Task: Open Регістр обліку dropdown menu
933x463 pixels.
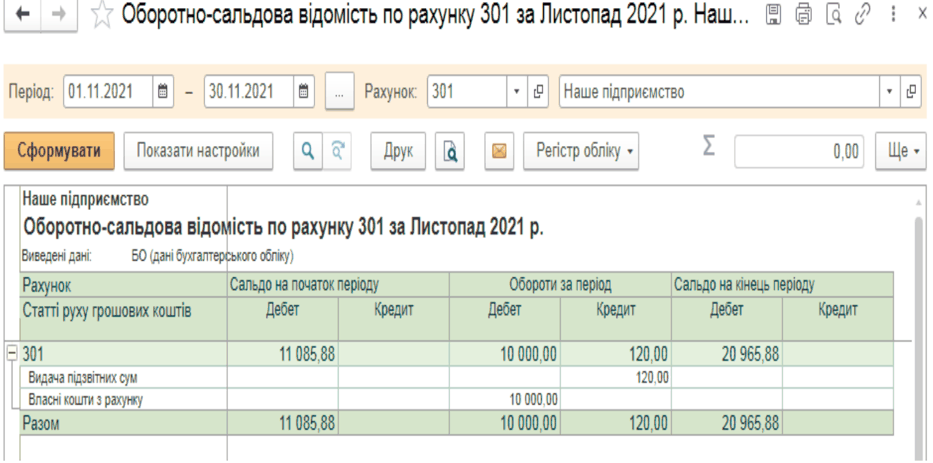Action: coord(581,151)
